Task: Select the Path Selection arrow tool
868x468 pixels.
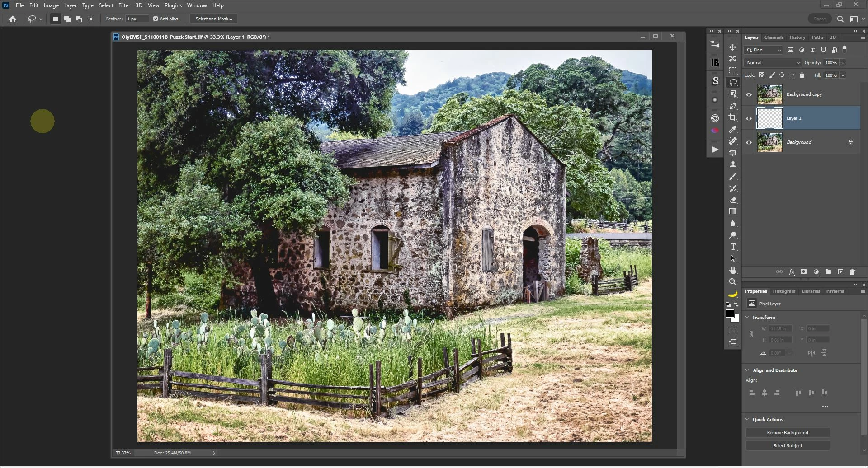Action: click(732, 258)
